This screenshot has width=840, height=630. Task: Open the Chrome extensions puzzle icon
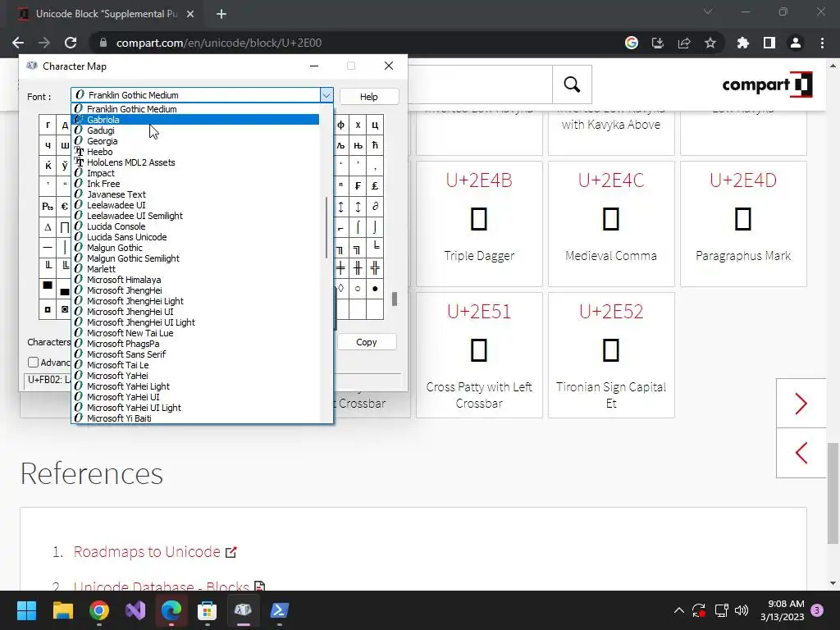[x=743, y=43]
